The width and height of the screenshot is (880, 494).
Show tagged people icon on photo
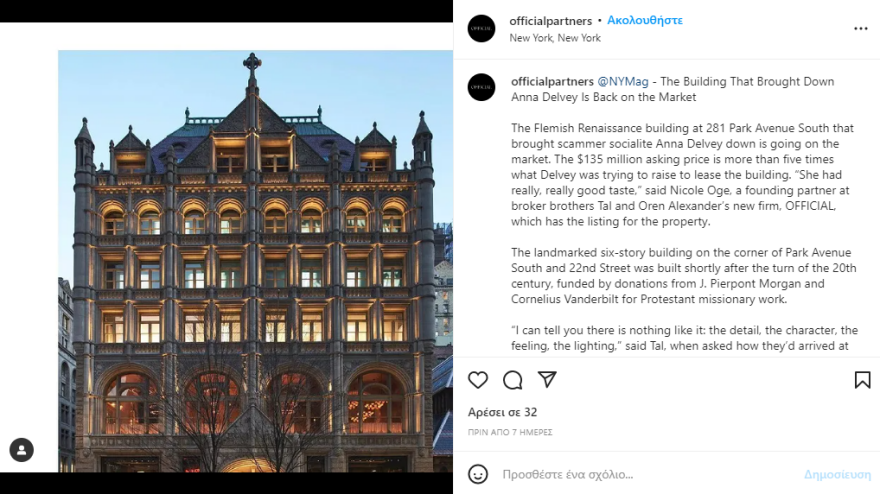[x=22, y=450]
